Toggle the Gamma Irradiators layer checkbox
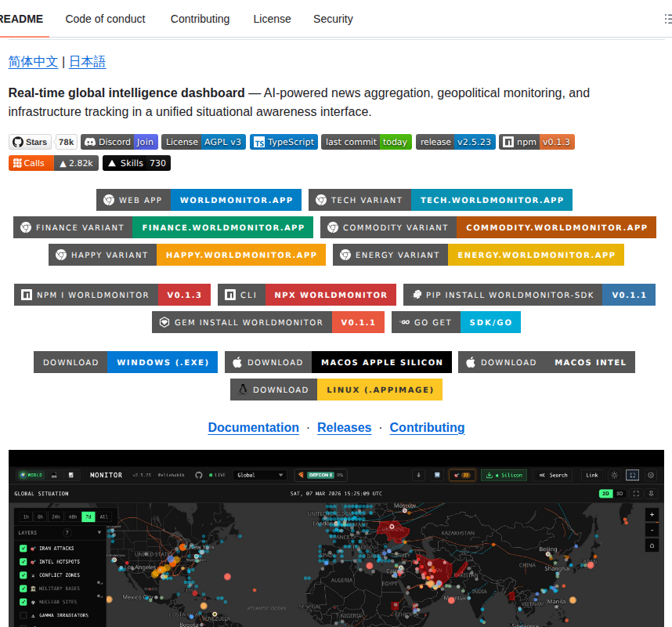672x627 pixels. pyautogui.click(x=23, y=615)
